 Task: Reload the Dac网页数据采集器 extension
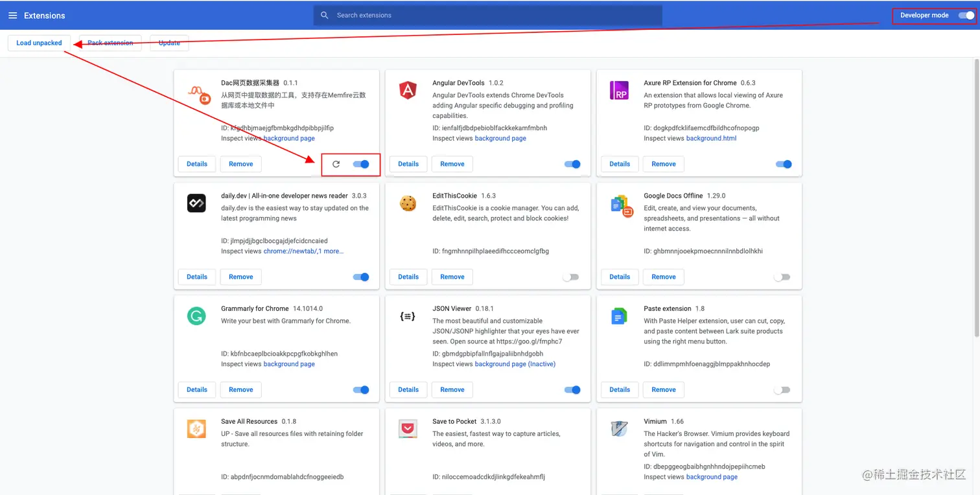pos(336,164)
